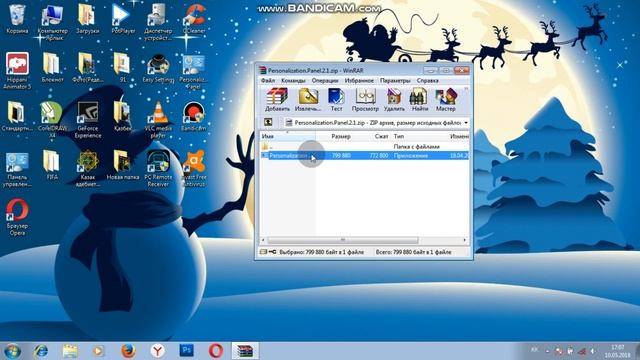Click the Извлечь toolbar icon
The image size is (640, 360).
pos(308,100)
